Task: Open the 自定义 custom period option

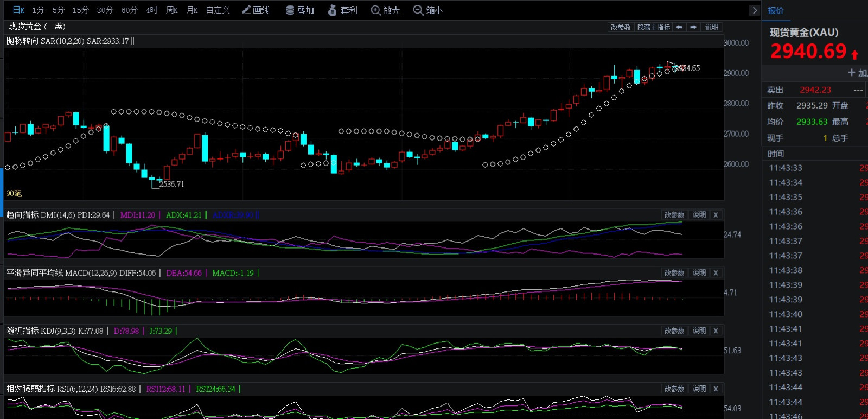Action: click(x=218, y=10)
